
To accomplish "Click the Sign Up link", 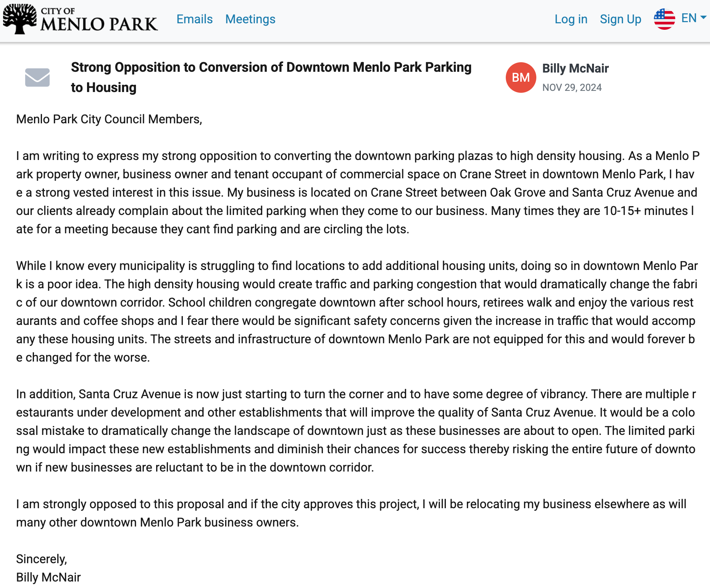I will [x=620, y=19].
